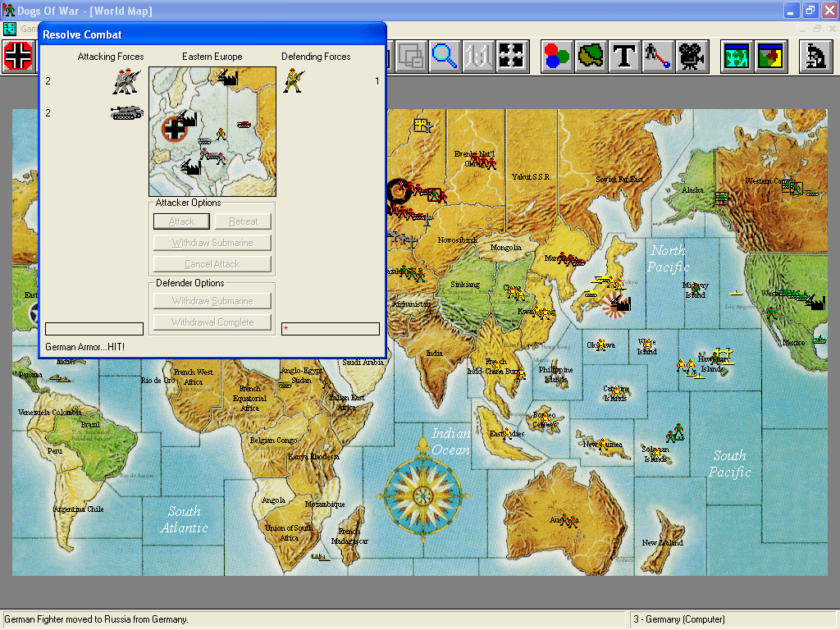This screenshot has width=840, height=630.
Task: Select the attacking German infantry unit icon
Action: click(126, 81)
